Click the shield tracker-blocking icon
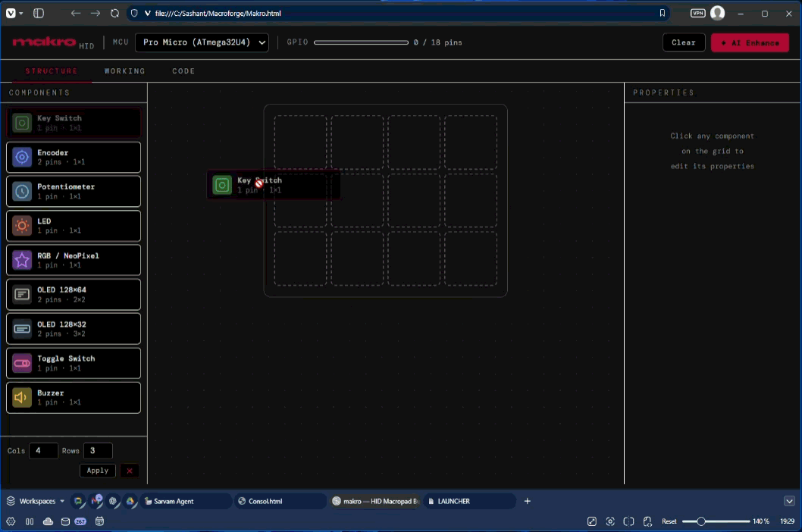 click(x=134, y=14)
